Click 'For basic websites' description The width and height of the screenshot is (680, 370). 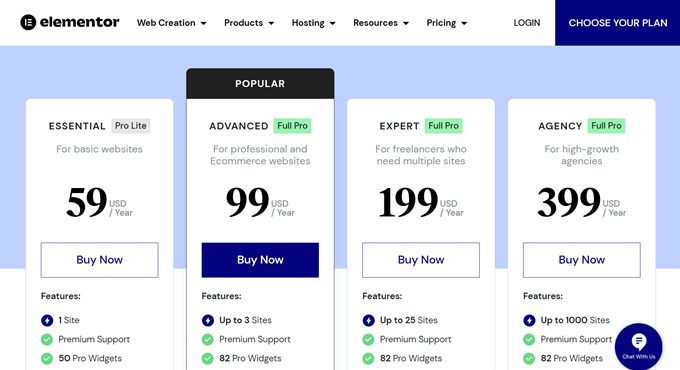99,149
